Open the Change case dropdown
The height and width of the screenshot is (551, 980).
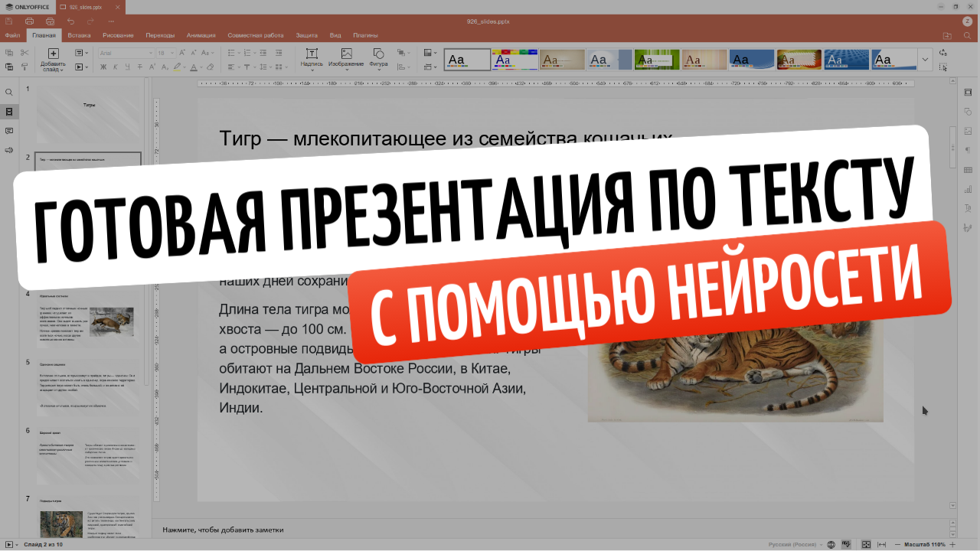pos(208,53)
